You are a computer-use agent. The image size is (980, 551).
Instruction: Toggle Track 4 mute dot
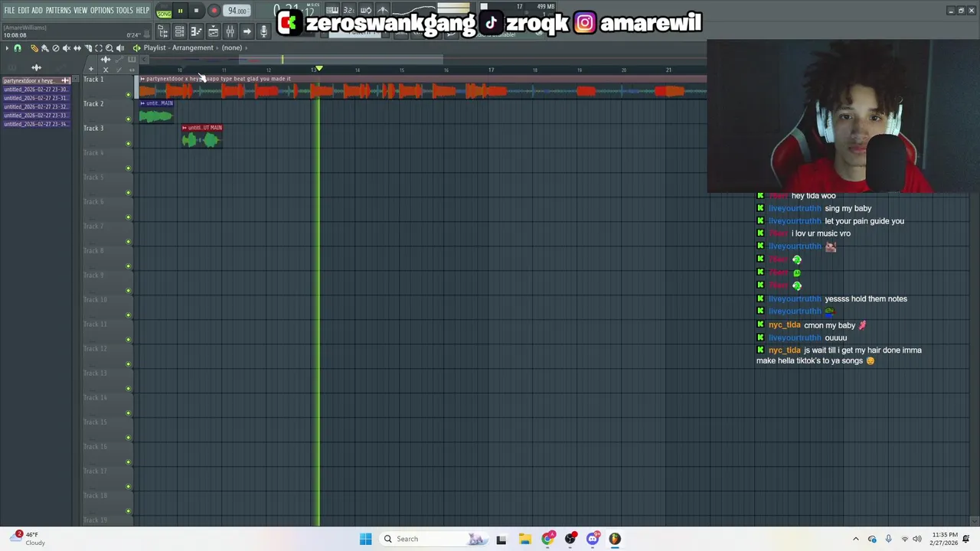pyautogui.click(x=129, y=168)
